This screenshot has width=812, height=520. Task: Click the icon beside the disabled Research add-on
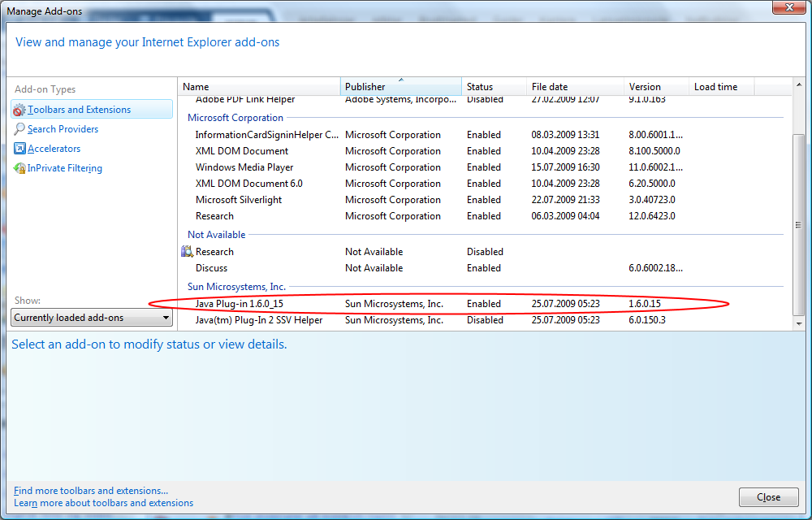click(x=187, y=251)
